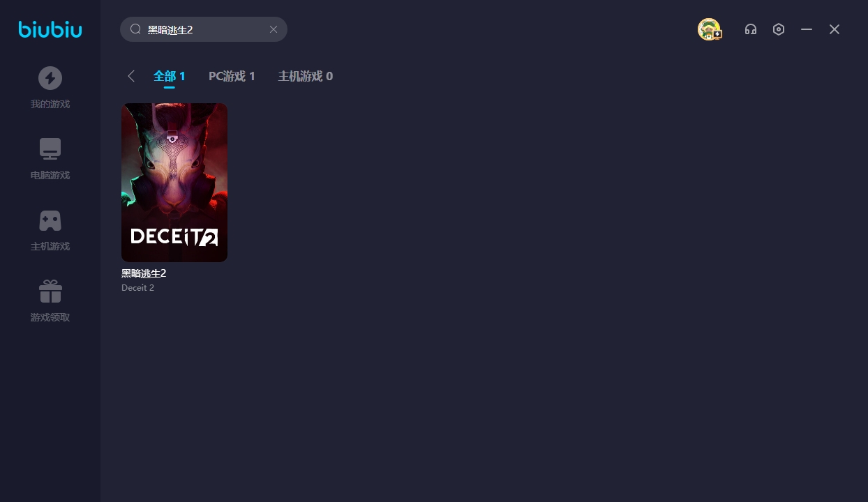Screen dimensions: 868x502
Task: Switch to 主机游戏 0 tab
Action: pos(306,76)
